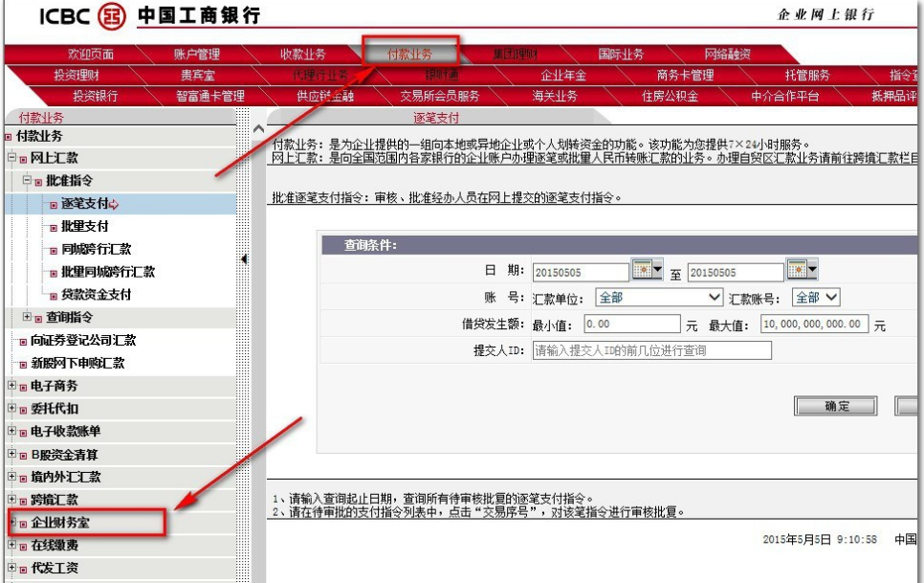
Task: Open the 欢迎页面 tab
Action: tap(90, 55)
